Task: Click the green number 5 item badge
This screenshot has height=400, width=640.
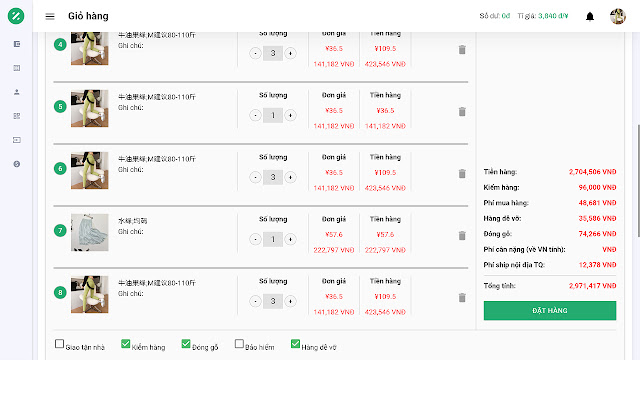Action: point(60,107)
